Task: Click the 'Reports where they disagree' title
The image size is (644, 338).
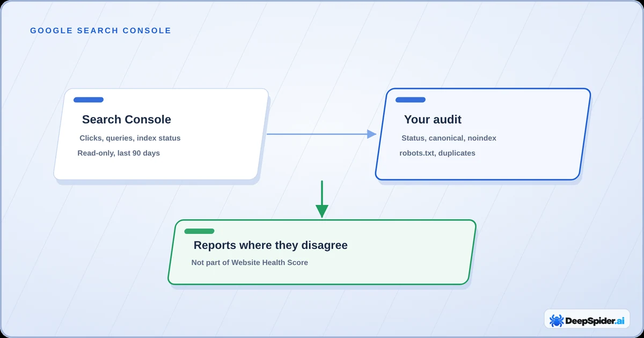Action: click(270, 245)
